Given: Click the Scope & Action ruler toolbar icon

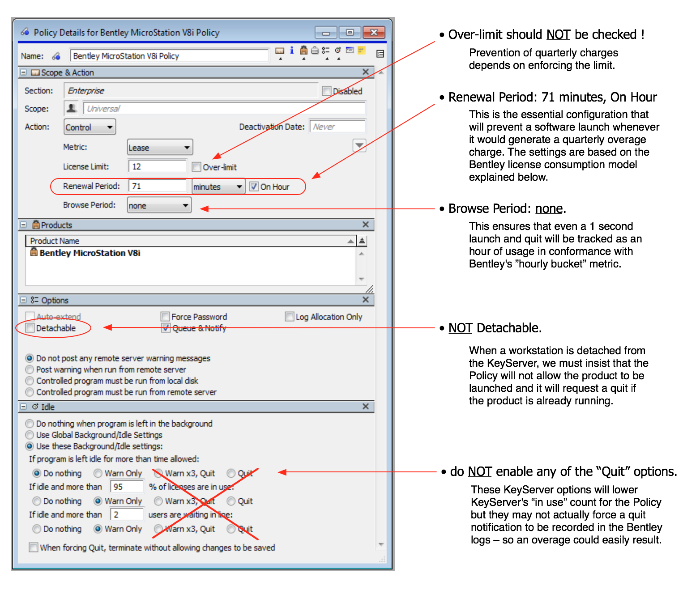Looking at the screenshot, I should click(280, 51).
